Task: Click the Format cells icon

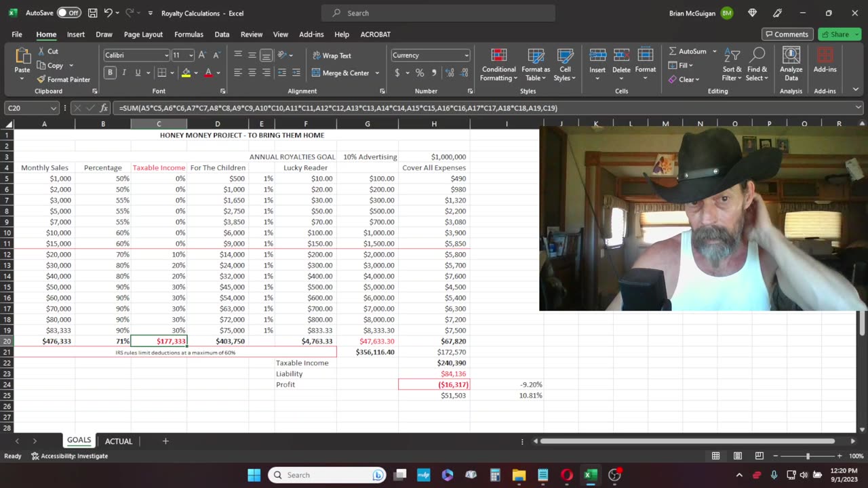Action: [x=646, y=57]
